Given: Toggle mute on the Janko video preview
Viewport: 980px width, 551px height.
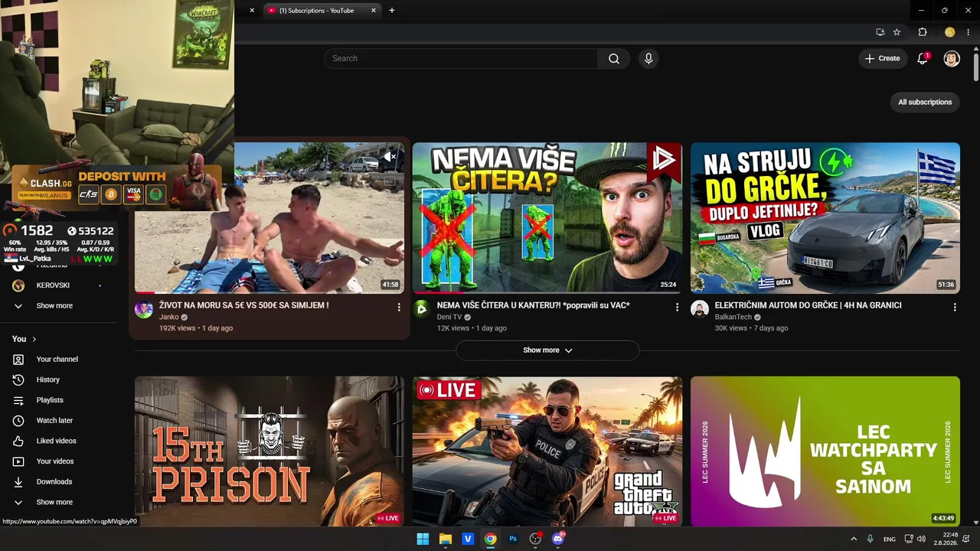Looking at the screenshot, I should click(x=390, y=157).
